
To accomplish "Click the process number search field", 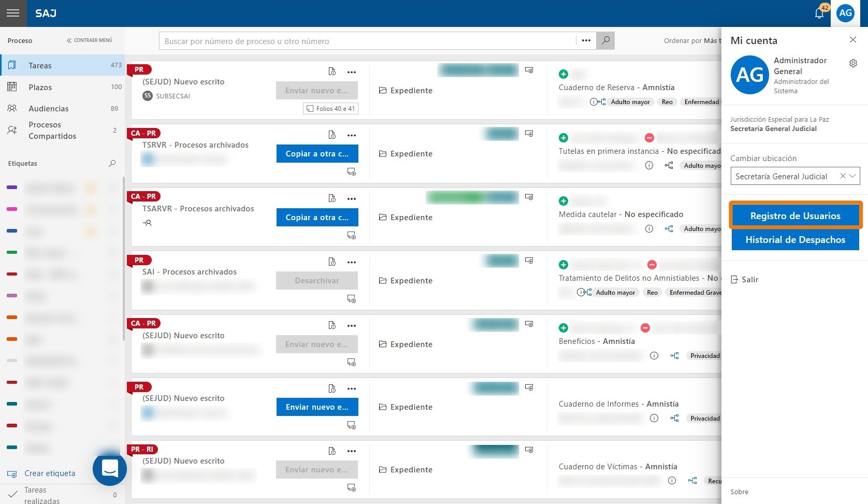I will pos(368,41).
